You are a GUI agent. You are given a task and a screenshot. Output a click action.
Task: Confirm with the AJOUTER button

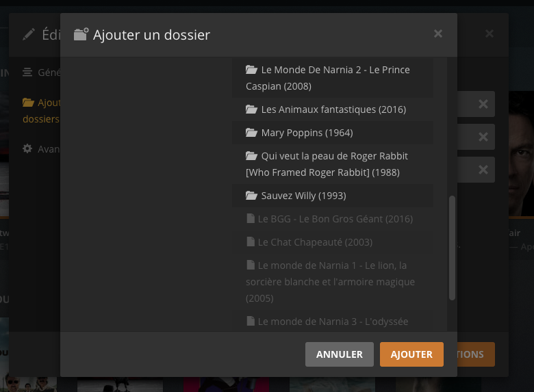pyautogui.click(x=411, y=354)
